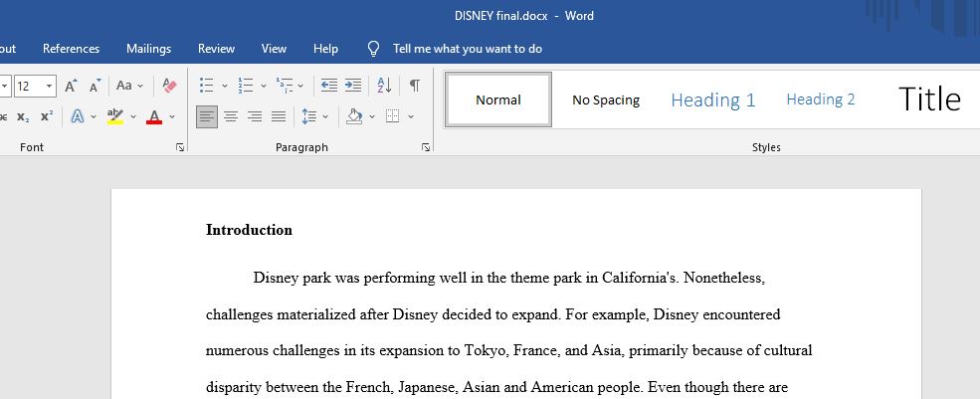Expand the multilevel list dropdown arrow

pyautogui.click(x=300, y=86)
